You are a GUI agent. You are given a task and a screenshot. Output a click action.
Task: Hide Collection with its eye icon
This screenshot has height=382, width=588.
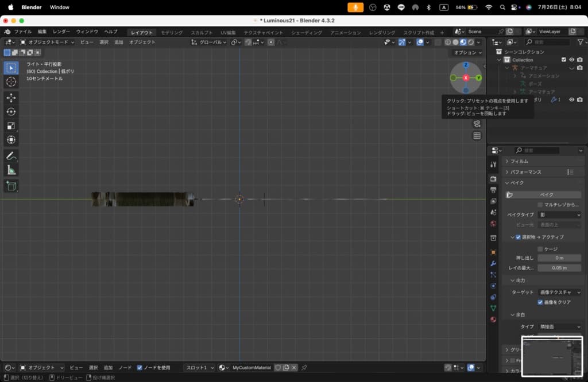point(571,60)
